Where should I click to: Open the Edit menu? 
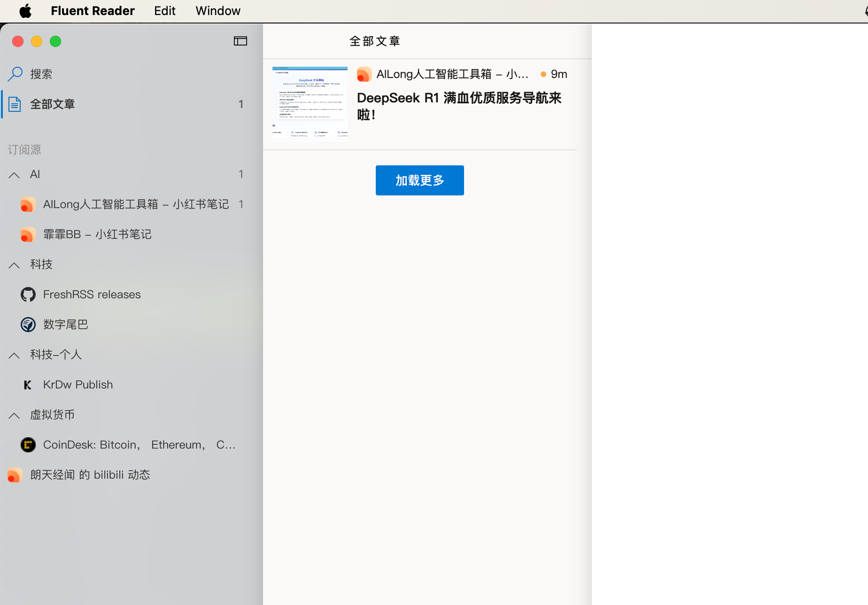tap(164, 10)
